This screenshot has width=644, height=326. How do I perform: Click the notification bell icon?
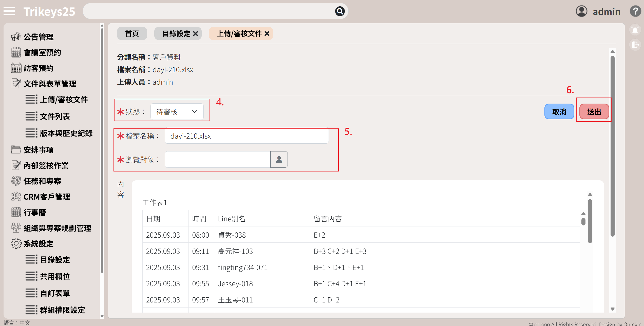point(635,30)
